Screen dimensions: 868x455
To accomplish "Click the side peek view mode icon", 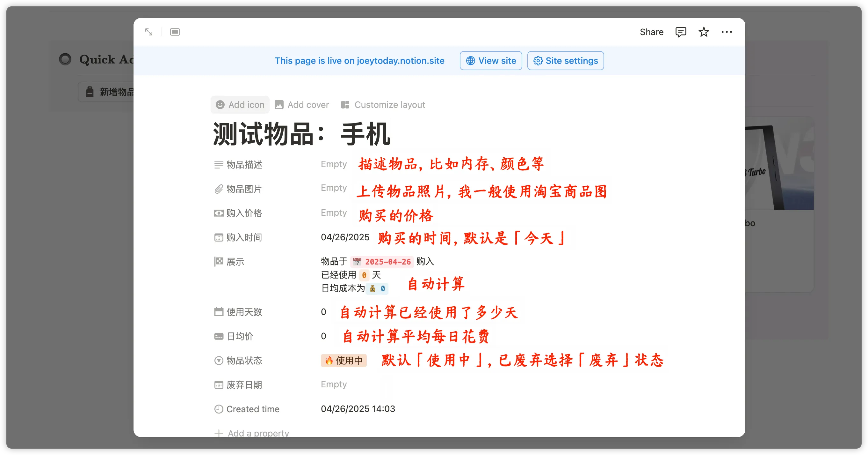I will coord(175,32).
